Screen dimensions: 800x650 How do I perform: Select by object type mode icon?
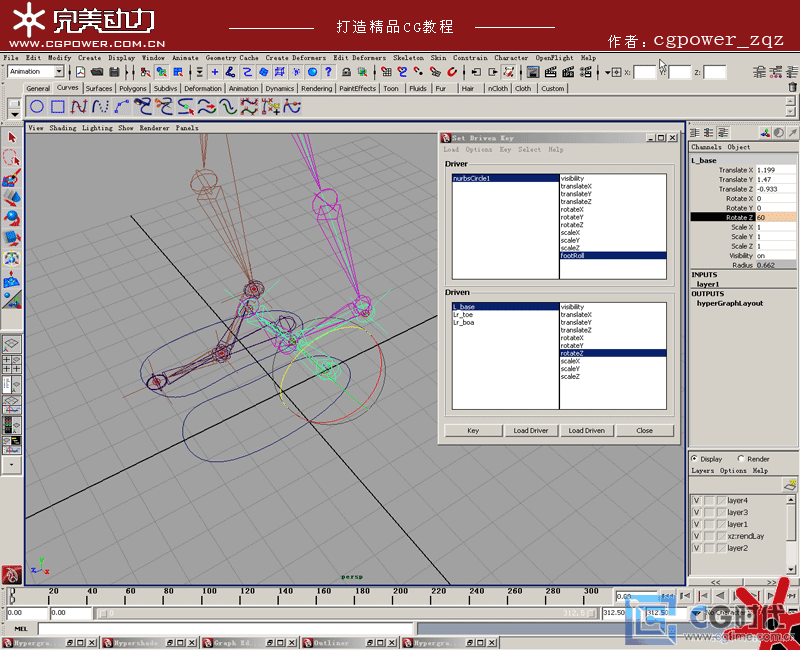tap(162, 72)
